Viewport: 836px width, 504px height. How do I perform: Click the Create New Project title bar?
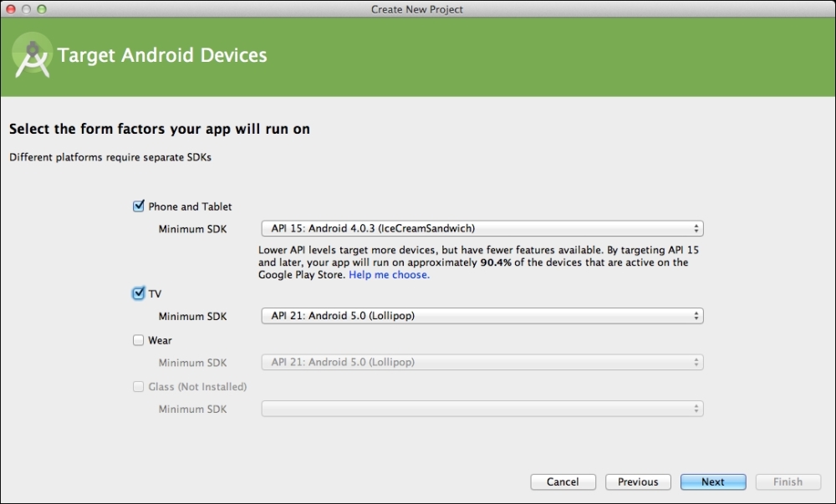(417, 9)
